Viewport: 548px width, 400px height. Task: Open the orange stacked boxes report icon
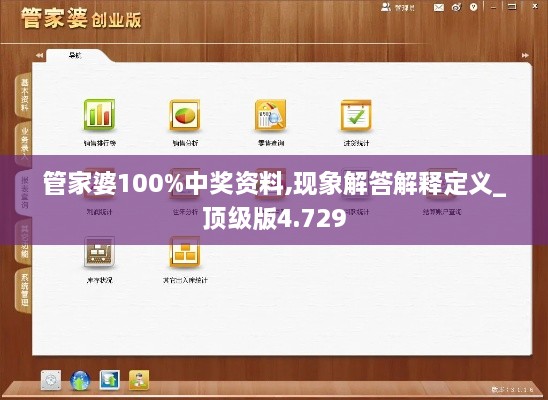click(185, 252)
